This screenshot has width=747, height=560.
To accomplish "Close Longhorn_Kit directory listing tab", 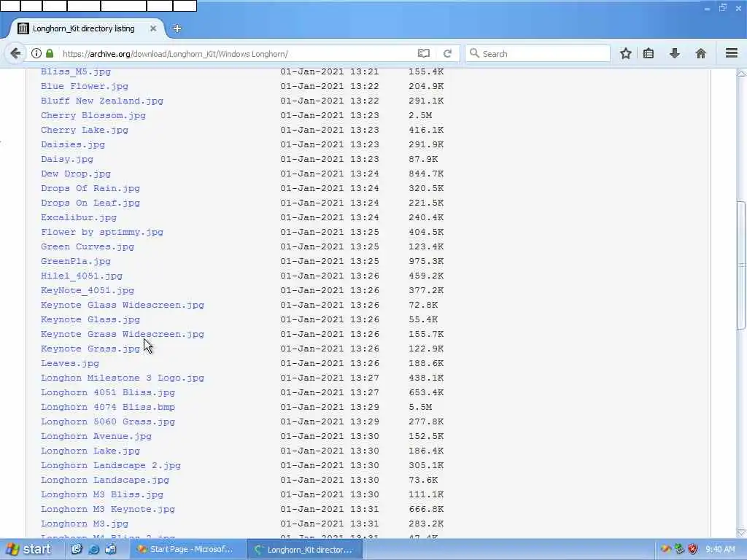I will (x=153, y=28).
